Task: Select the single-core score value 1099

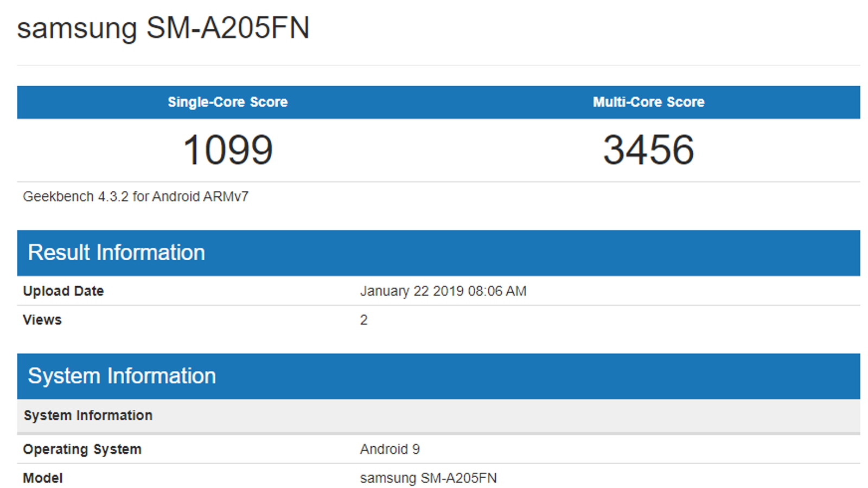Action: (x=228, y=150)
